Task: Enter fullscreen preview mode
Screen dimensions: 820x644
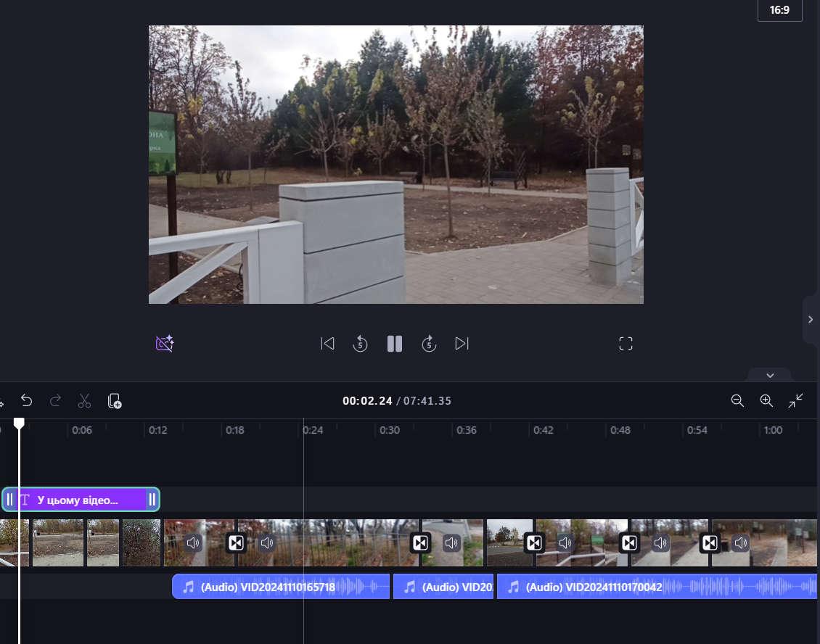Action: click(626, 344)
